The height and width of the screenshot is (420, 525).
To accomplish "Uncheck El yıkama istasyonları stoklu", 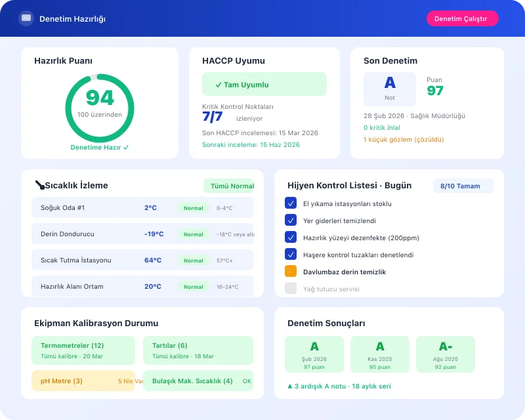I will [291, 203].
